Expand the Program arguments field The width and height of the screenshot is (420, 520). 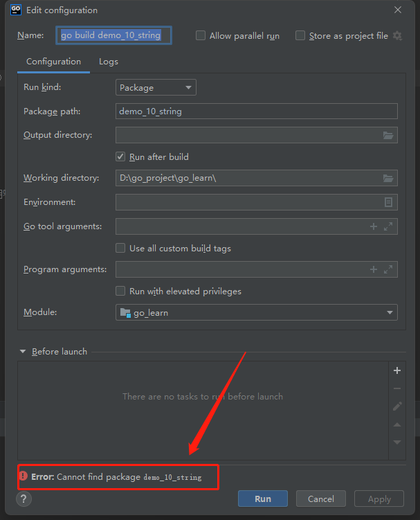[x=388, y=269]
